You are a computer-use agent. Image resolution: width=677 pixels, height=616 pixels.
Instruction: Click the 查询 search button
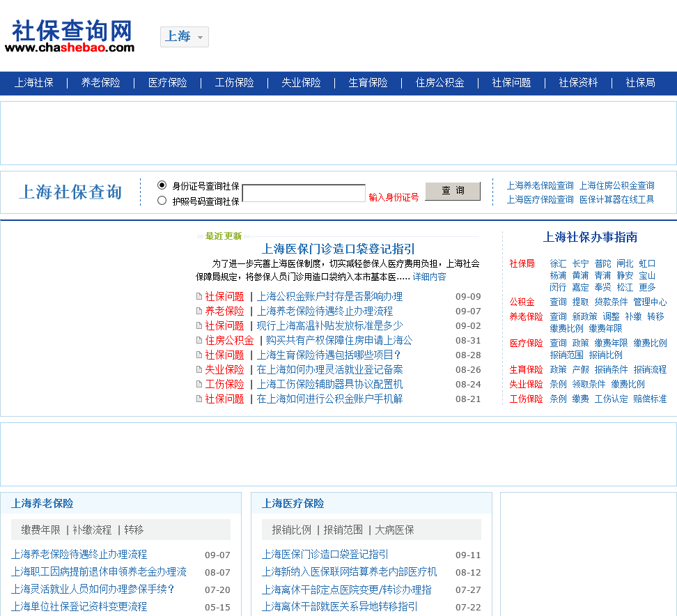[453, 191]
